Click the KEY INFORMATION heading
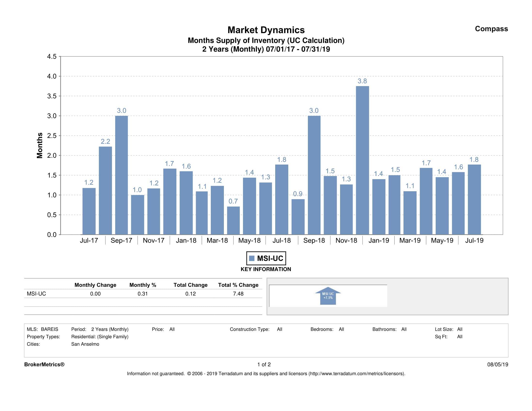 coord(266,269)
